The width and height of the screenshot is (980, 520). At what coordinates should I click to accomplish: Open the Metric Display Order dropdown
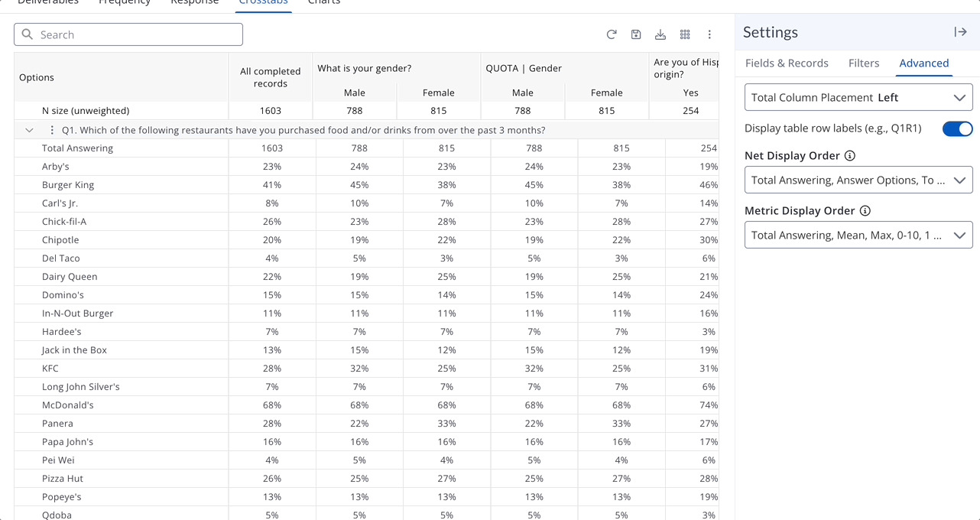(x=858, y=236)
